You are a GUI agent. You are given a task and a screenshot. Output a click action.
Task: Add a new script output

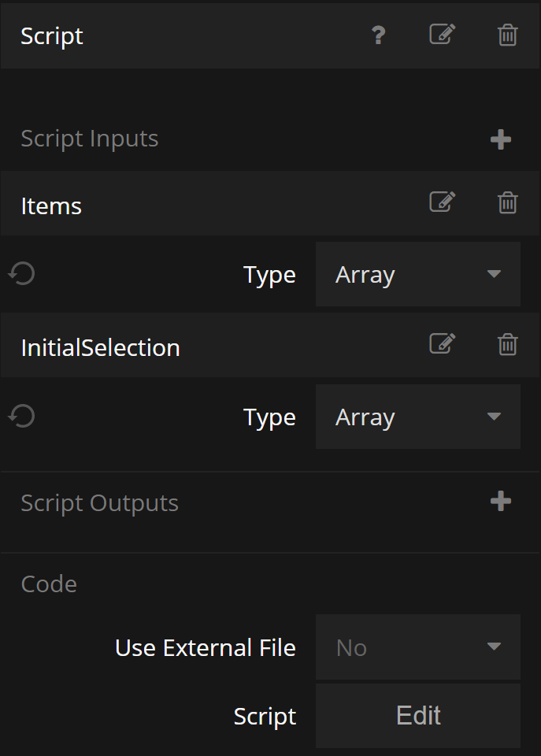501,502
